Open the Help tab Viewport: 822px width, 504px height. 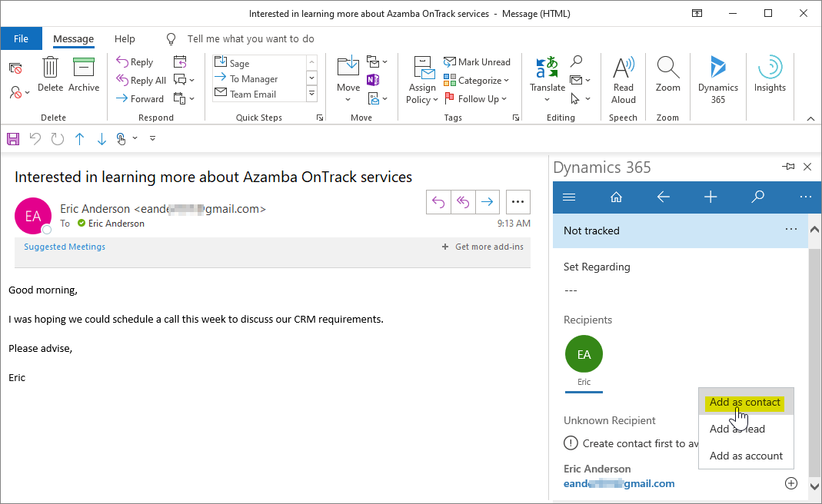[x=125, y=38]
